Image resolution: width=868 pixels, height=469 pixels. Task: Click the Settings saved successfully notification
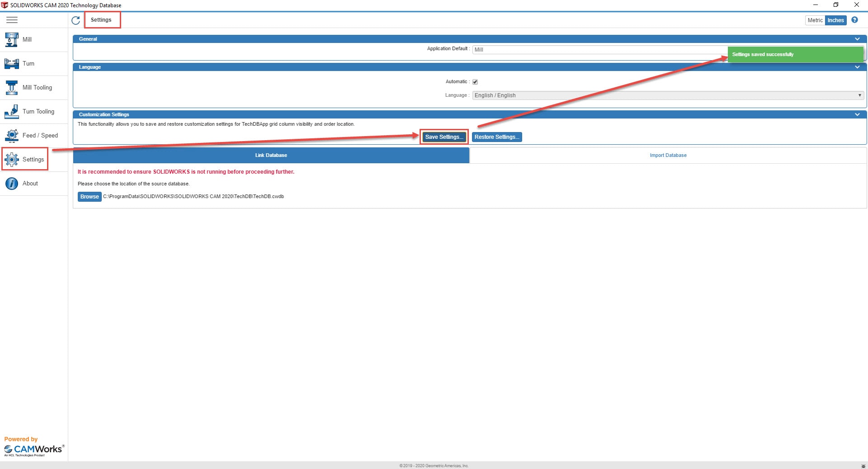(x=795, y=54)
